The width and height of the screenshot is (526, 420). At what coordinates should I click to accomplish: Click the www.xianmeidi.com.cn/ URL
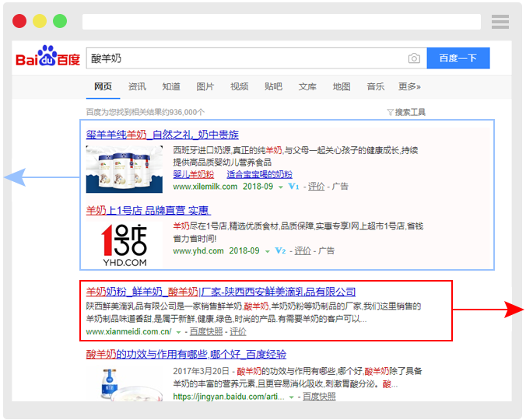click(129, 331)
